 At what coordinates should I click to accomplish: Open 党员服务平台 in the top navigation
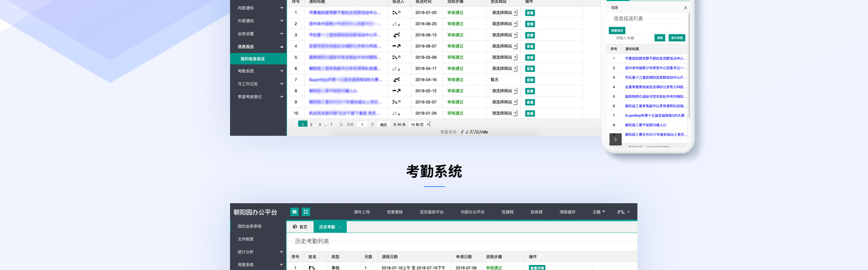pos(431,212)
